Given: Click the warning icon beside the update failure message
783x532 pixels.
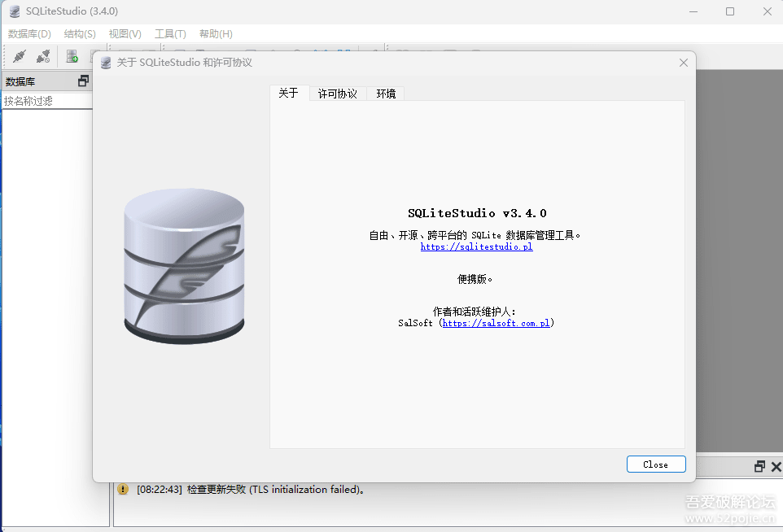Looking at the screenshot, I should [x=123, y=489].
